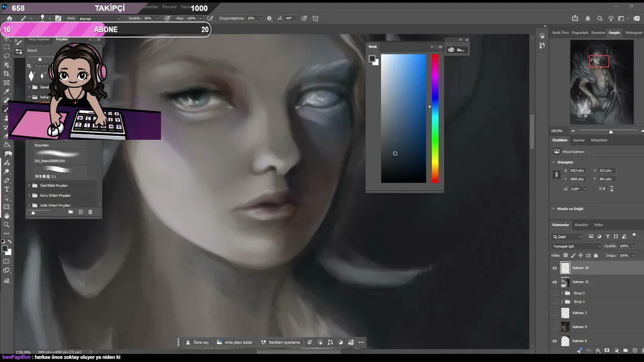Open the layer filter Çeşit dropdown
The width and height of the screenshot is (644, 362).
click(567, 236)
